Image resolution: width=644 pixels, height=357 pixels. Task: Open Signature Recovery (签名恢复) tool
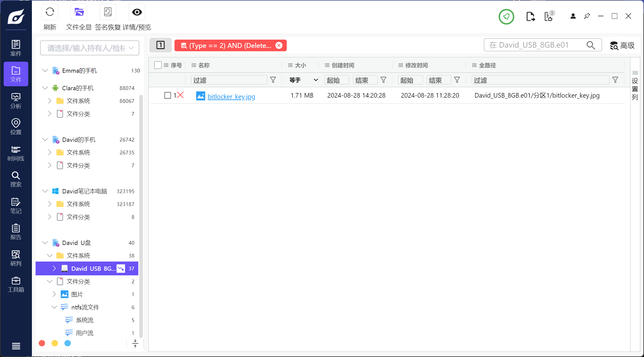[108, 12]
